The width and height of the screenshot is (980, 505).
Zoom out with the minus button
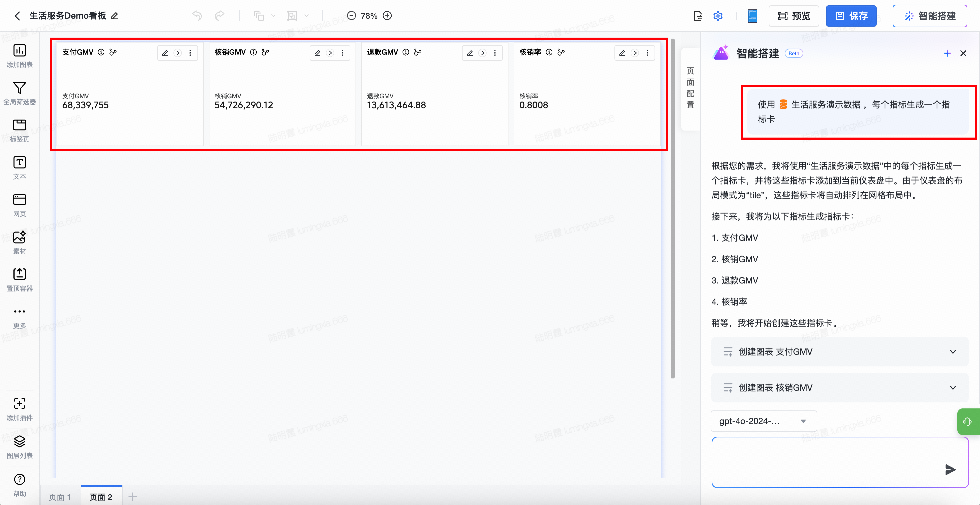coord(351,16)
